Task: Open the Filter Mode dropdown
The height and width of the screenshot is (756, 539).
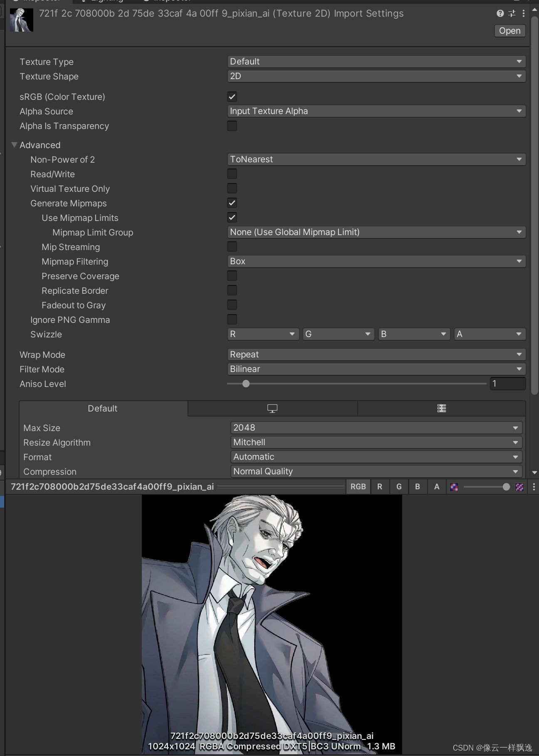Action: 376,369
